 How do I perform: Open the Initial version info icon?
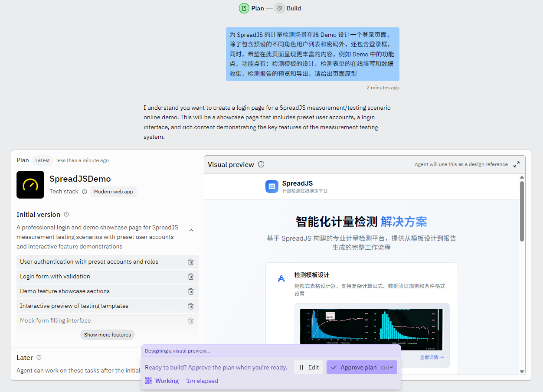click(66, 214)
